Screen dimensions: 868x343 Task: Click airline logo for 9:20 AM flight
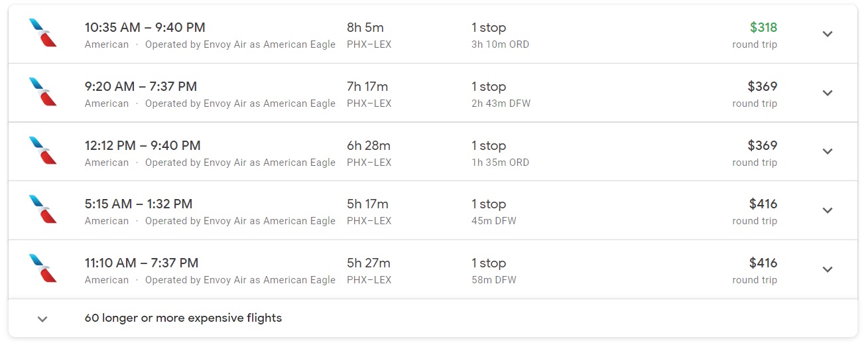42,92
